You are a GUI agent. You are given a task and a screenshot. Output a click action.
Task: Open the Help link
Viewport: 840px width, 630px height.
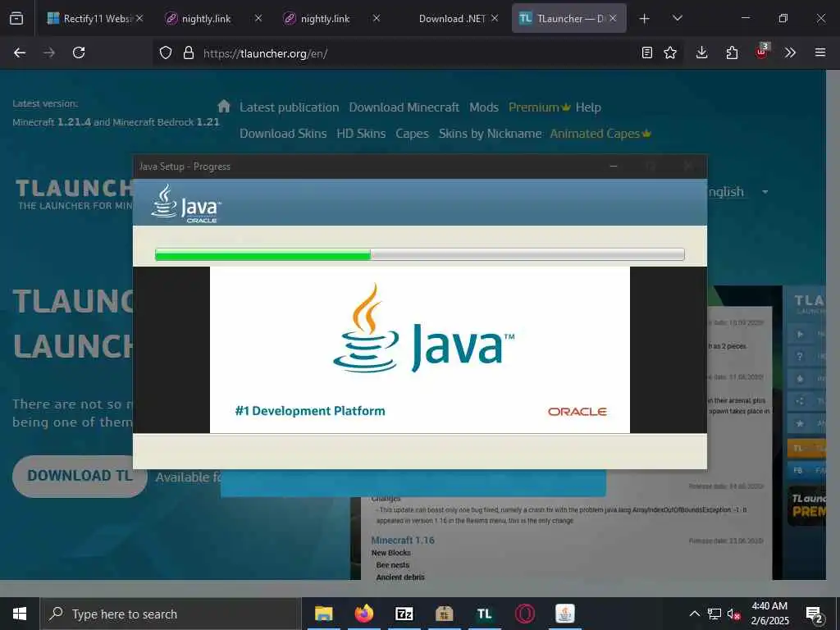pos(588,107)
